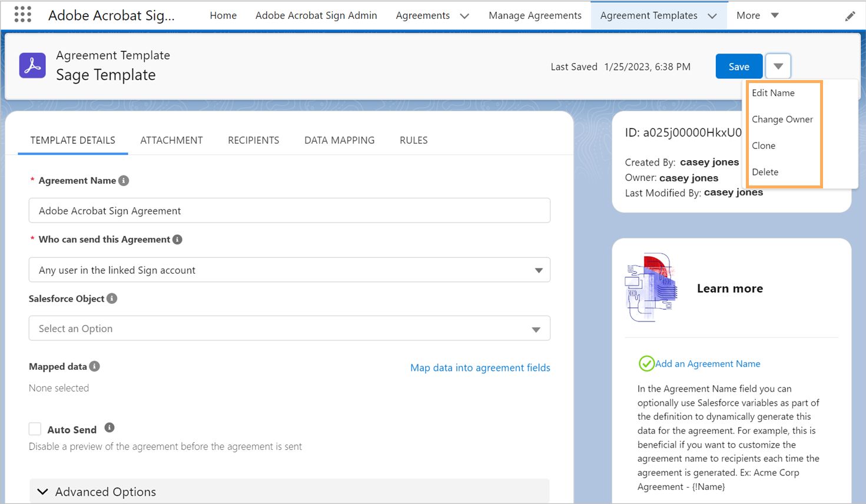Screen dimensions: 866x504
Task: Click the Add an Agreement Name link
Action: tap(708, 364)
